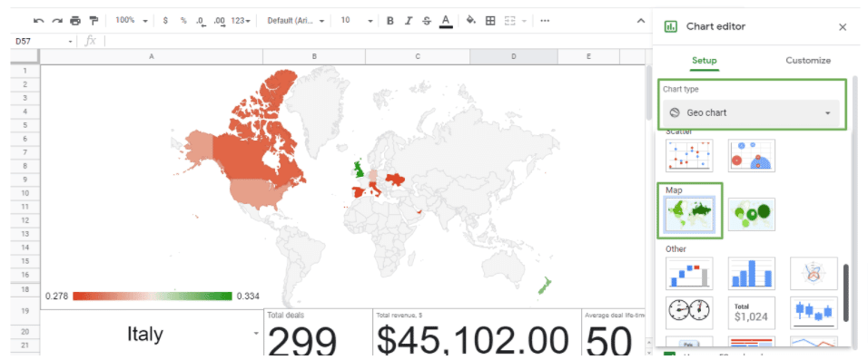868x360 pixels.
Task: Redo the last action
Action: (x=57, y=21)
